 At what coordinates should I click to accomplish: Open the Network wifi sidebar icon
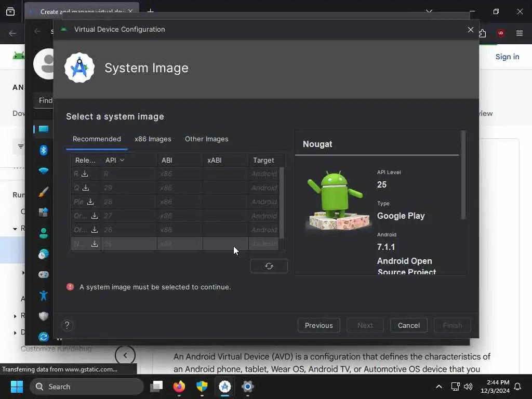pyautogui.click(x=44, y=170)
